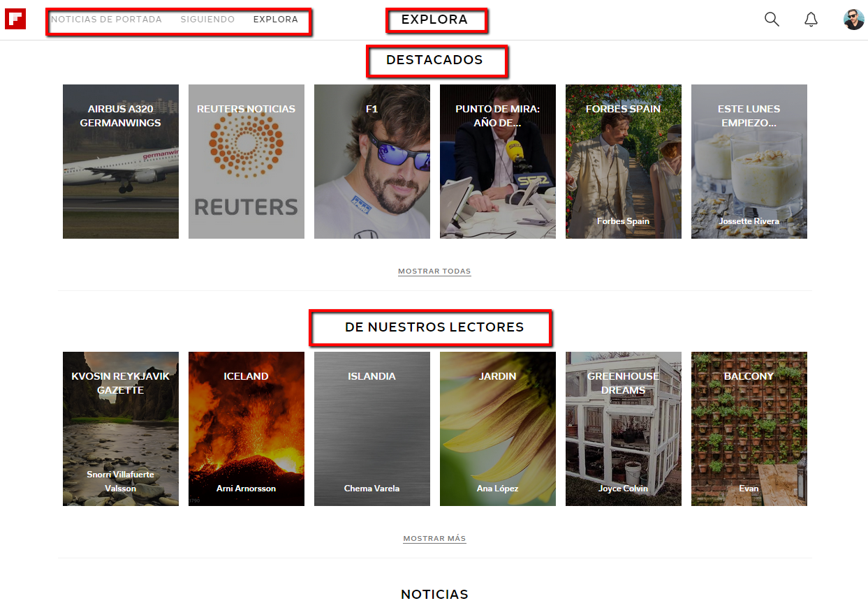This screenshot has width=868, height=610.
Task: Click the Noticias section heading
Action: tap(434, 595)
